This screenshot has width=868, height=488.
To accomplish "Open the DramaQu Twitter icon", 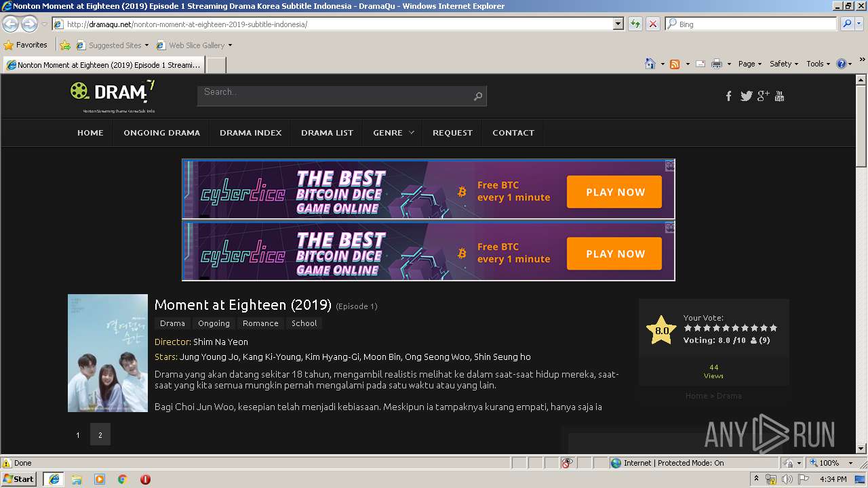I will pyautogui.click(x=746, y=96).
